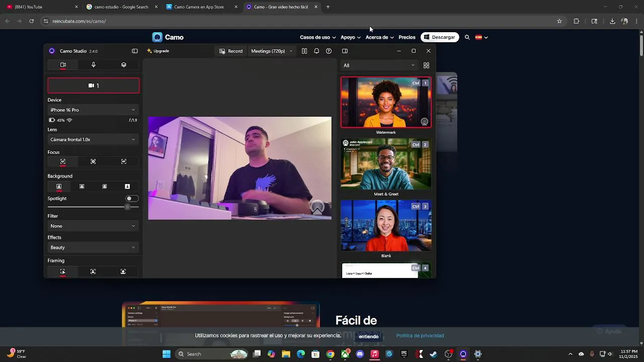Open the Windows Start menu
Viewport: 644px width, 362px height.
[x=167, y=354]
